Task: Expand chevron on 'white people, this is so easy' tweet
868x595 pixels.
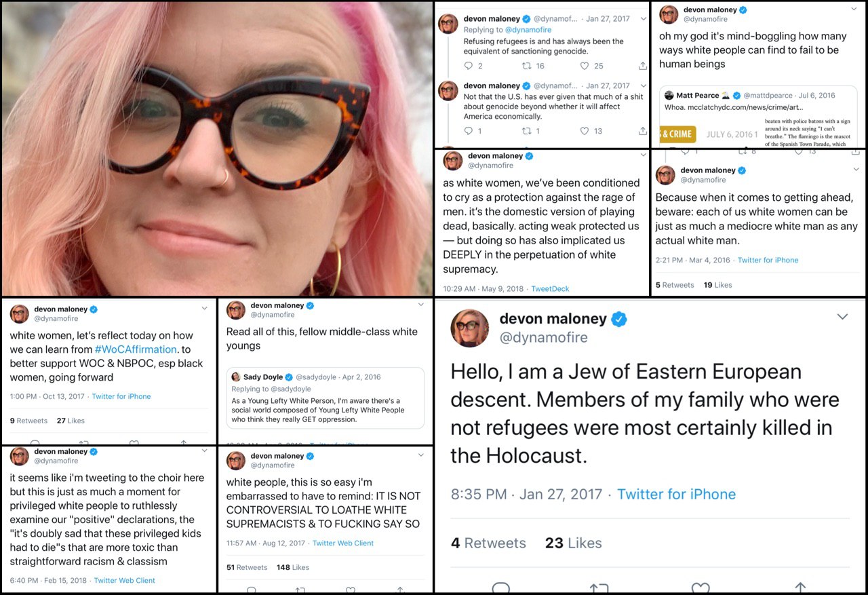Action: 421,456
